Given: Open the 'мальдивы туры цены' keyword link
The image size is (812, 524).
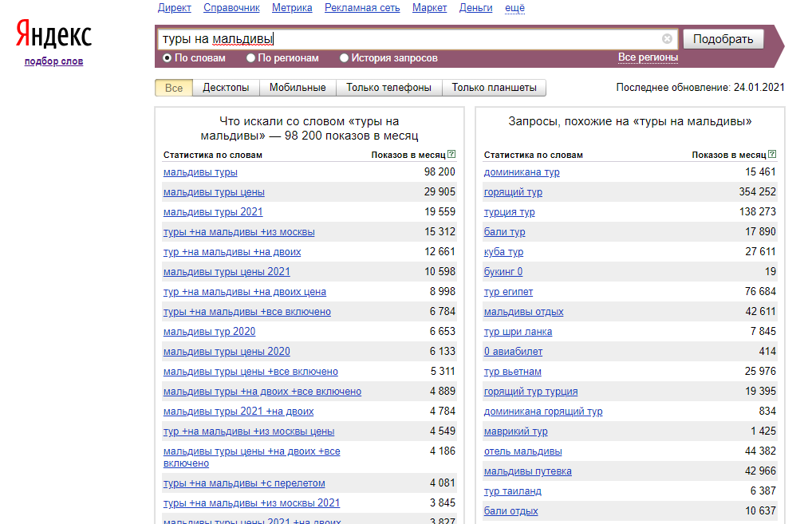Looking at the screenshot, I should 214,192.
